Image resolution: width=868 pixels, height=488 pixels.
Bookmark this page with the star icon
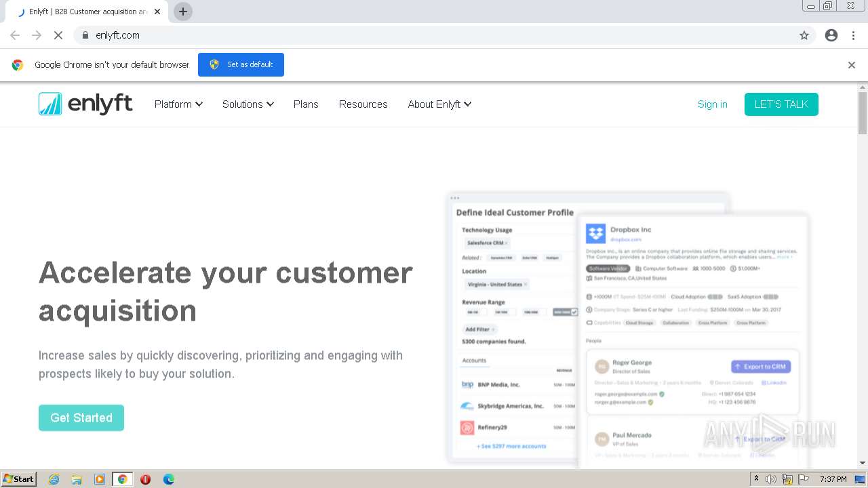point(804,35)
